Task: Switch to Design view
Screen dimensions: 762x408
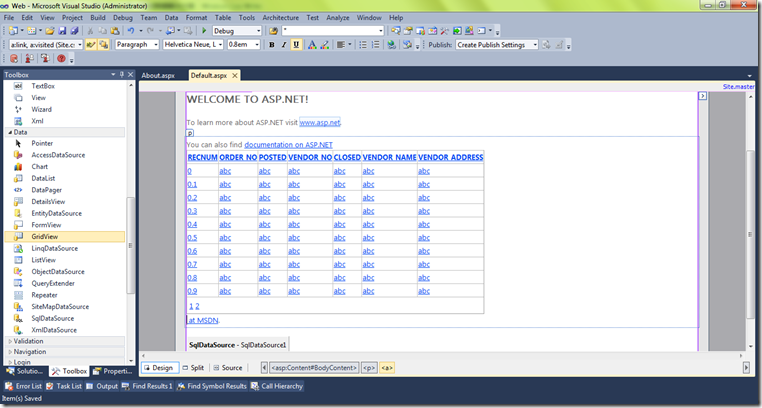Action: click(x=159, y=368)
